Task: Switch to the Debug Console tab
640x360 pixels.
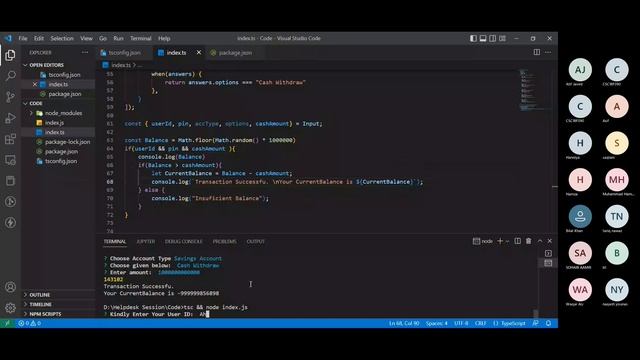Action: tap(184, 241)
